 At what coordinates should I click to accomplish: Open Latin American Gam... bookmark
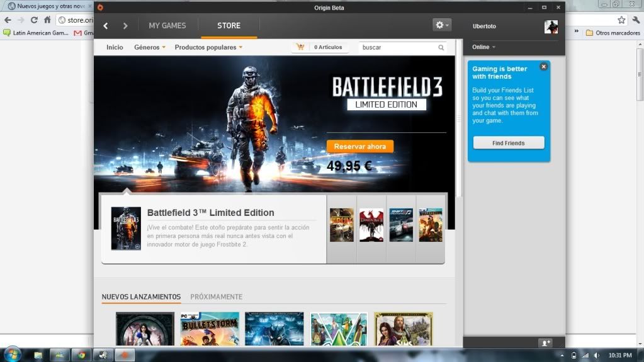coord(36,33)
